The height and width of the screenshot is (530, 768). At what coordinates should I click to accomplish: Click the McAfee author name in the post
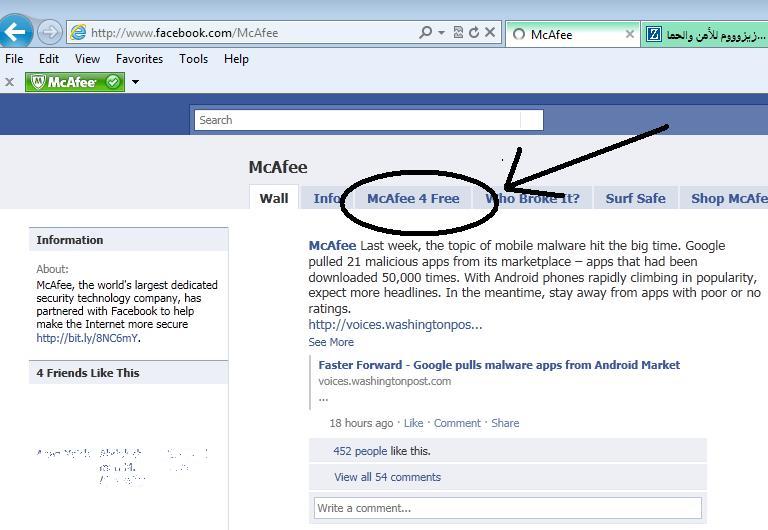(x=332, y=245)
